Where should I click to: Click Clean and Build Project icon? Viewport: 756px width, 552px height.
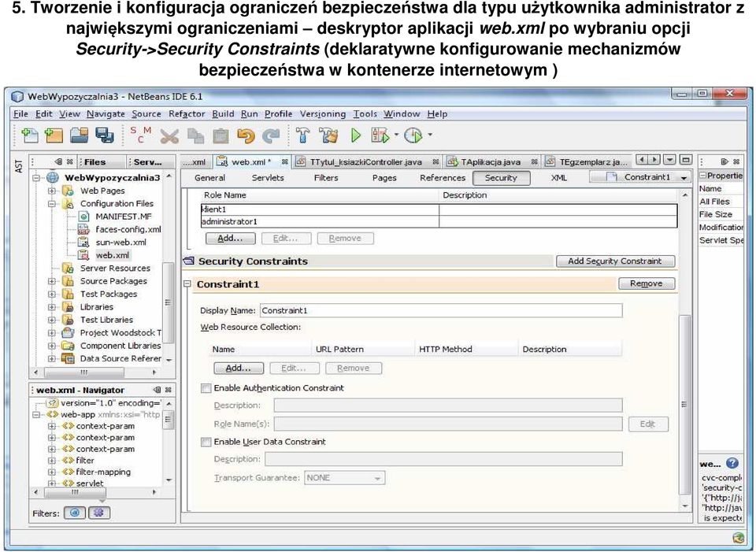tap(329, 135)
